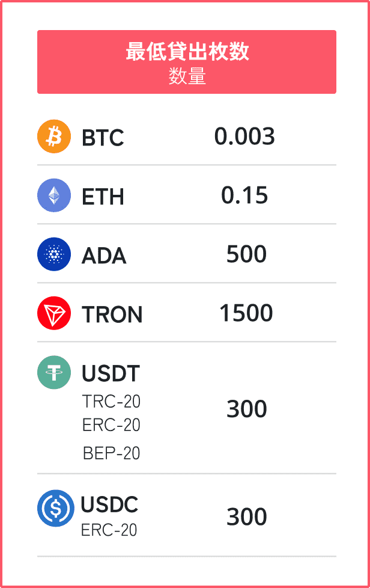
Task: Click the 数量 subtitle in header
Action: pos(187,77)
